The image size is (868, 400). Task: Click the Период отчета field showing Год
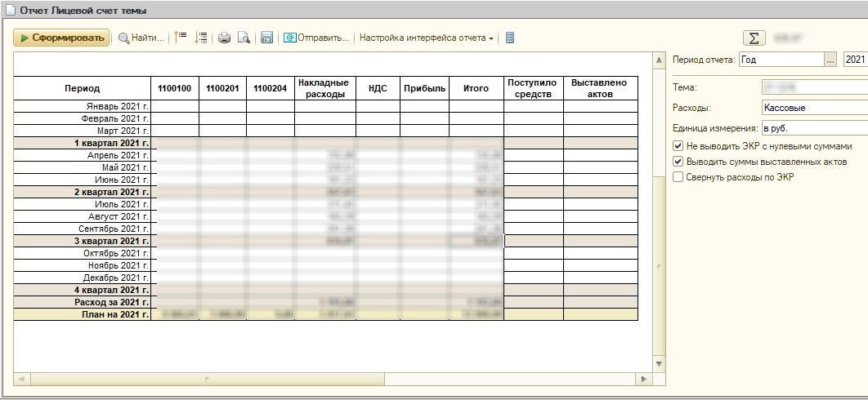[x=781, y=60]
